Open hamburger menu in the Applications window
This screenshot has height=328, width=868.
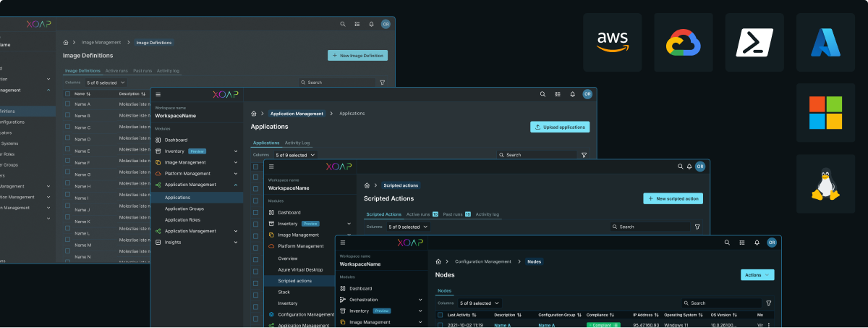[158, 94]
